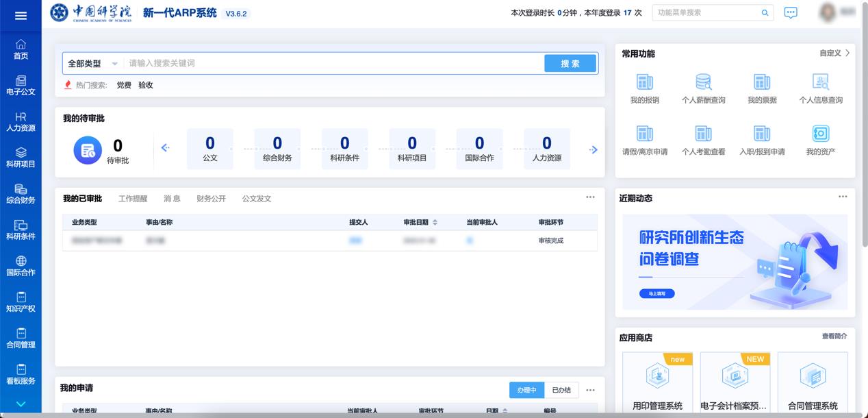Viewport: 868px width, 418px height.
Task: Expand more sidebar items with bottom chevron
Action: [x=21, y=404]
